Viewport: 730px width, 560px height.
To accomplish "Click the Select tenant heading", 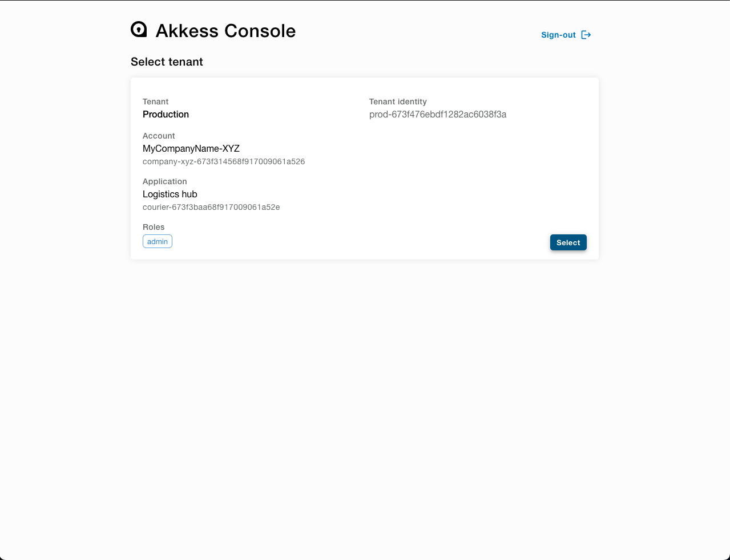I will pyautogui.click(x=167, y=62).
